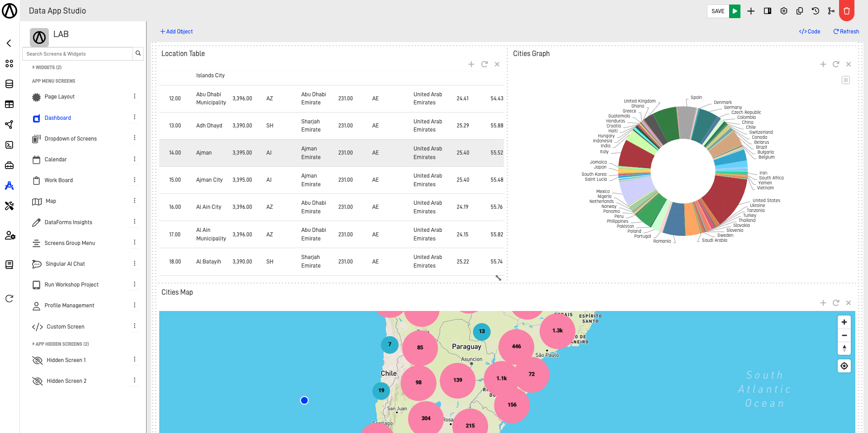The height and width of the screenshot is (433, 868).
Task: Open version history icon in toolbar
Action: pos(816,11)
